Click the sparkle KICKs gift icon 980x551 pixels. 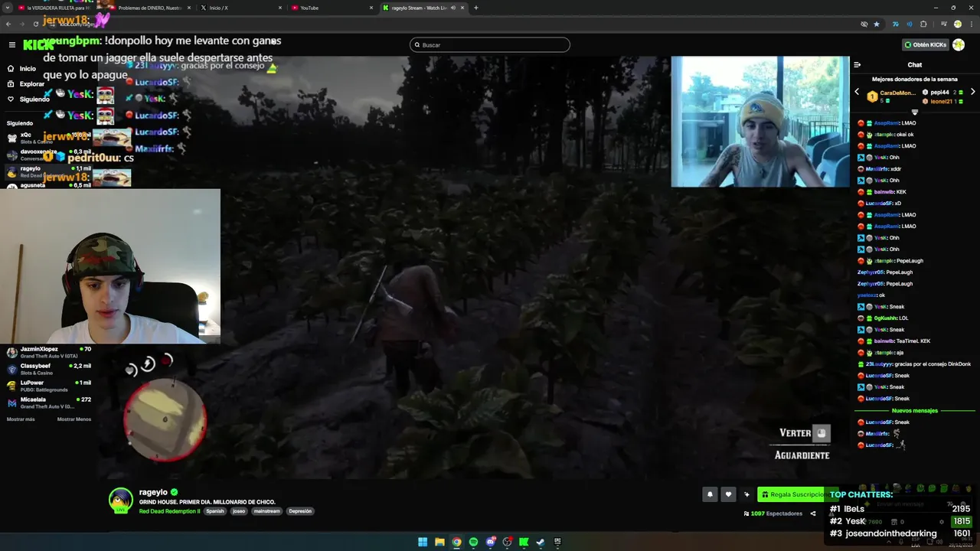746,494
